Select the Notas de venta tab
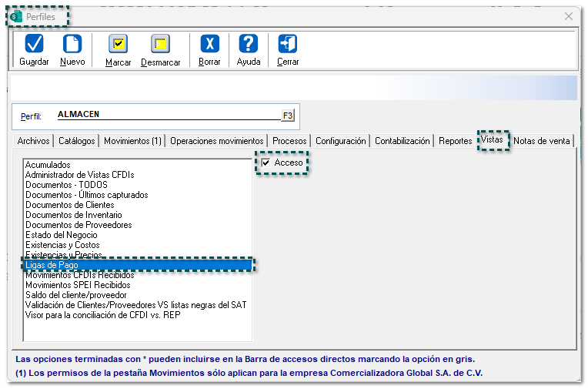Image resolution: width=588 pixels, height=389 pixels. pos(542,141)
